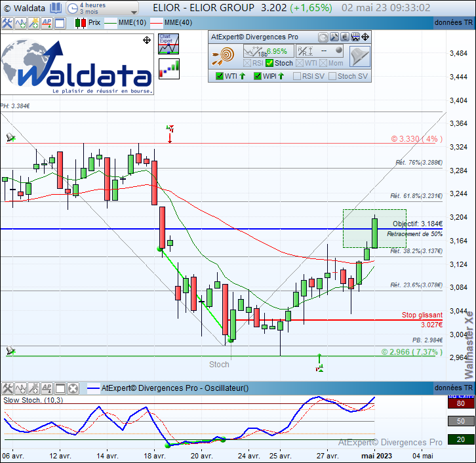Click the PH: 3.384€ label
Image resolution: width=476 pixels, height=463 pixels.
[x=15, y=106]
